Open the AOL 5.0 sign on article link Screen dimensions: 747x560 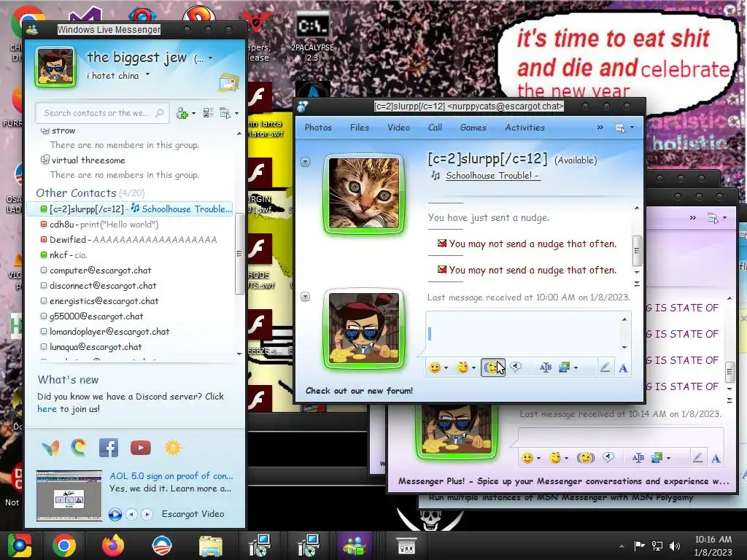pyautogui.click(x=171, y=475)
